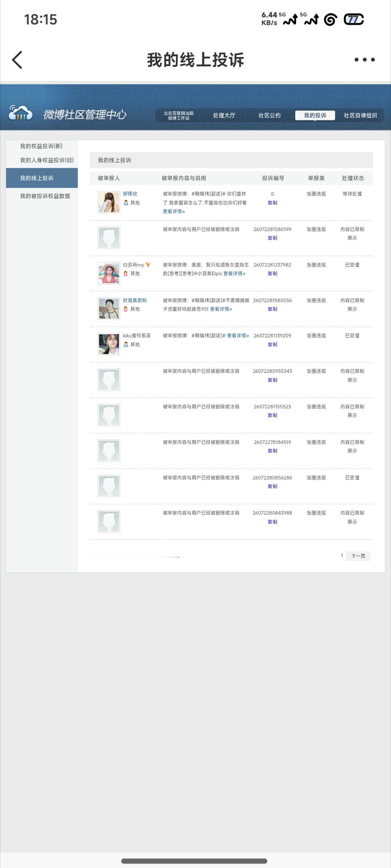
Task: View details in kiku莬怜系语 row
Action: coord(238,336)
